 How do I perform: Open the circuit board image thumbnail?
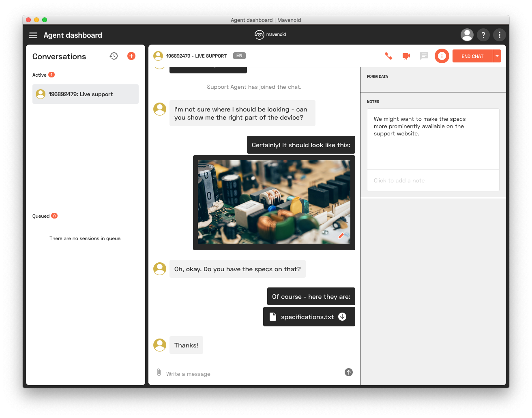pyautogui.click(x=274, y=202)
